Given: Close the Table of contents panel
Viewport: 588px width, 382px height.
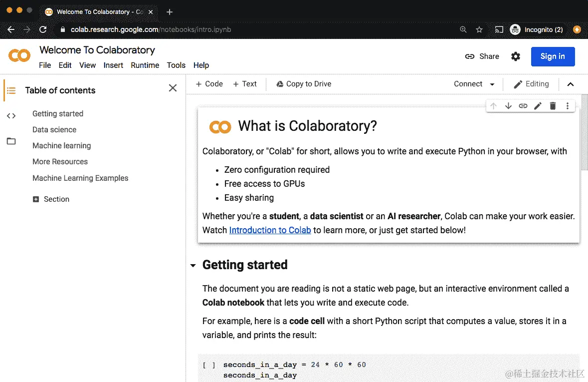Looking at the screenshot, I should (173, 88).
